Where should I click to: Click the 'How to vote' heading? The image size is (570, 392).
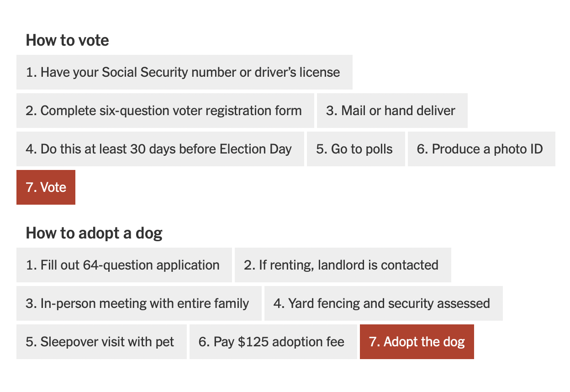pos(67,40)
